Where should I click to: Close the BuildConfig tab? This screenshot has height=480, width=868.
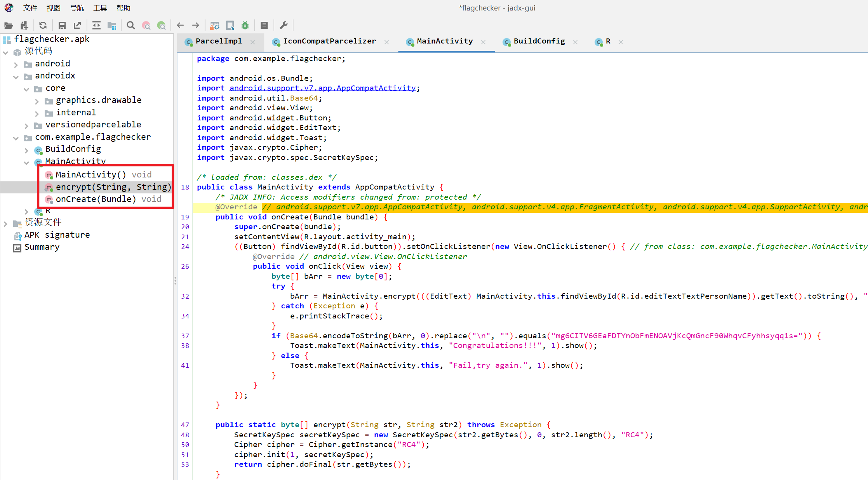[x=576, y=42]
